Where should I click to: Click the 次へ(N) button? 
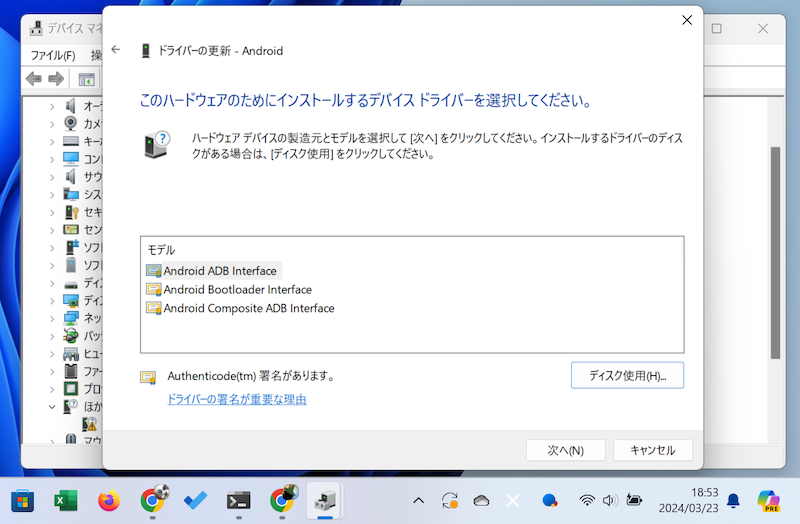(x=565, y=450)
